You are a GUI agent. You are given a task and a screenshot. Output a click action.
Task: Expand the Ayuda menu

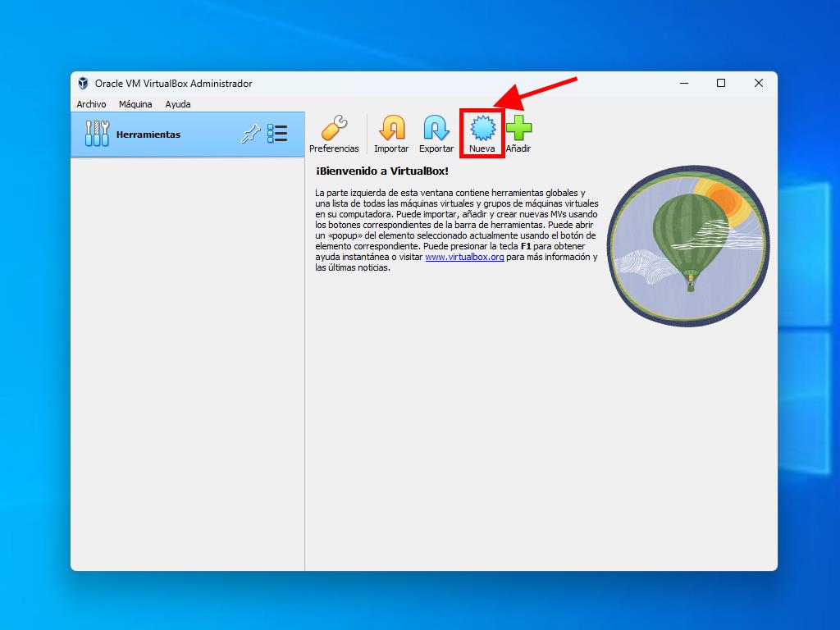click(x=178, y=104)
